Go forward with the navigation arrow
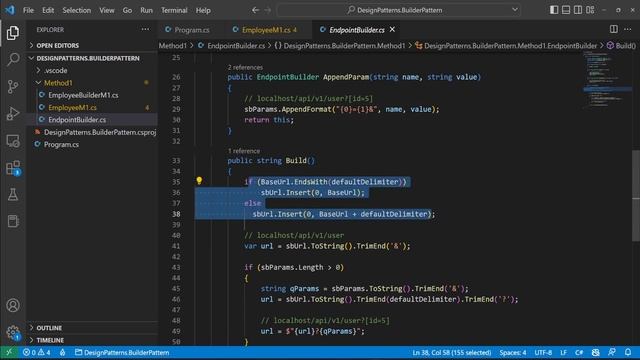Image resolution: width=640 pixels, height=360 pixels. 268,10
